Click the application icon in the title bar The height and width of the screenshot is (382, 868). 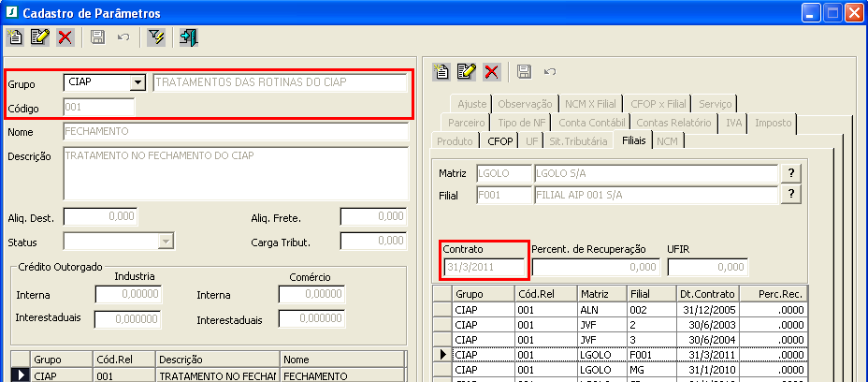click(x=11, y=13)
